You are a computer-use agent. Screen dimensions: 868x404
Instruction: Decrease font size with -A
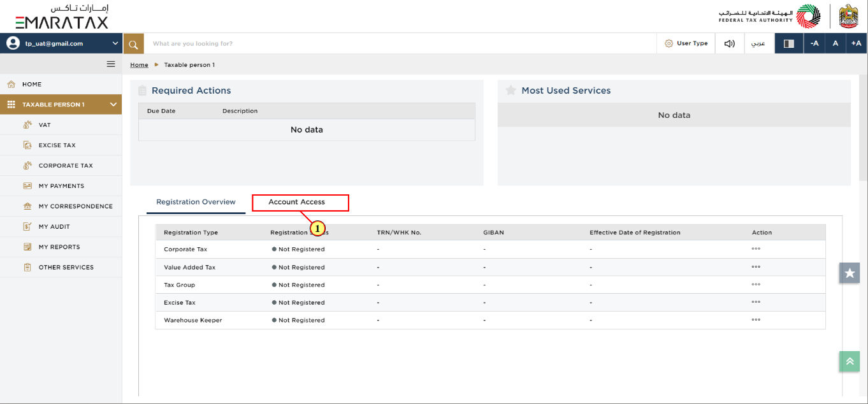click(x=814, y=43)
